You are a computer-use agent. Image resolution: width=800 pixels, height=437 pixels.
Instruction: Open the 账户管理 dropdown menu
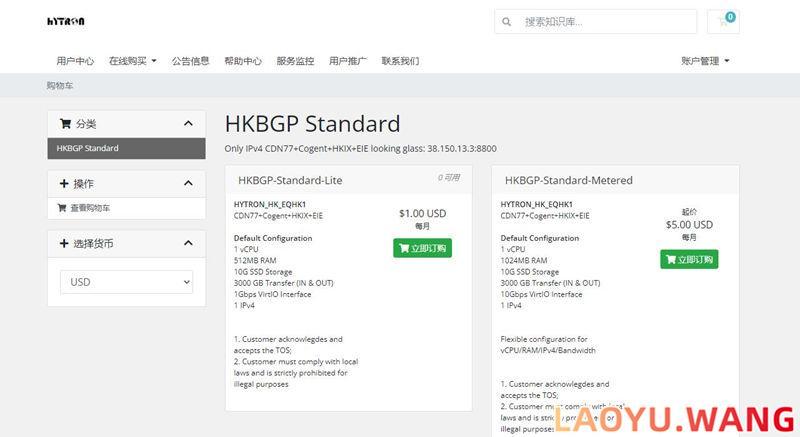click(705, 61)
